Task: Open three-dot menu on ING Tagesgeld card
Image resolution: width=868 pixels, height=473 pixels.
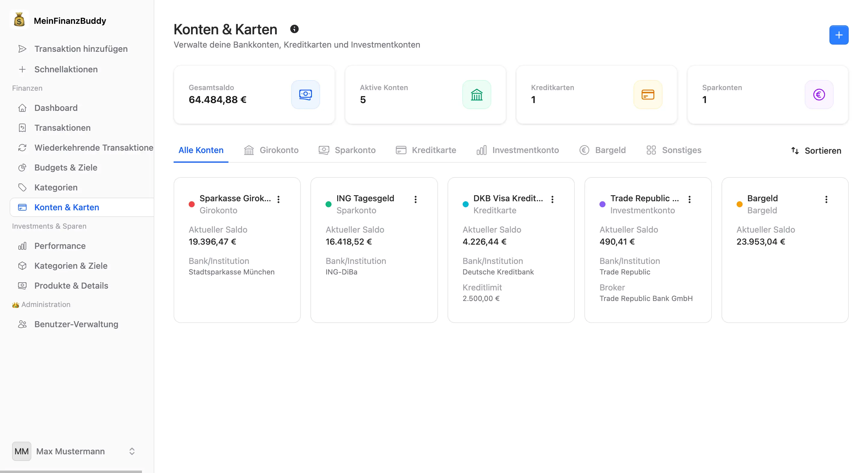Action: tap(416, 199)
